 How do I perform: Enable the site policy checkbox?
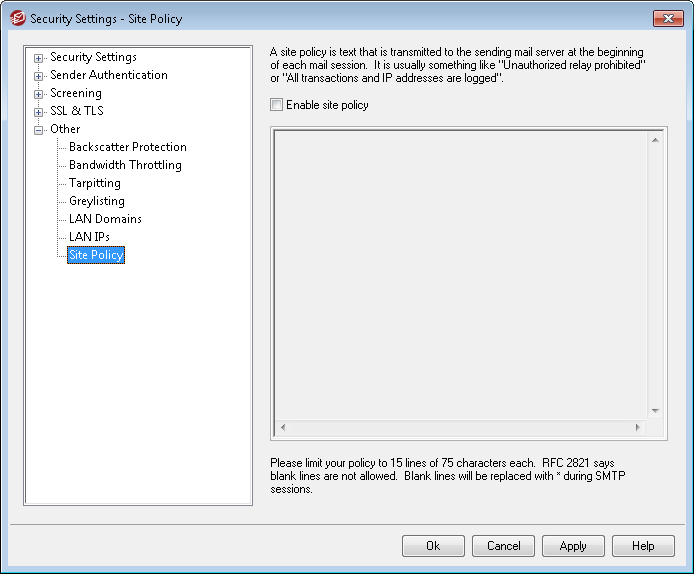(x=277, y=105)
